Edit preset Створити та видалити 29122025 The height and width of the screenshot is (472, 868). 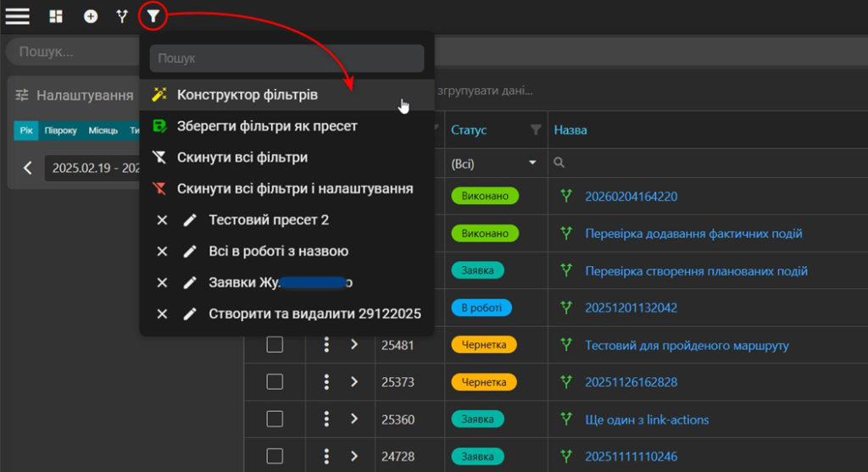click(190, 314)
